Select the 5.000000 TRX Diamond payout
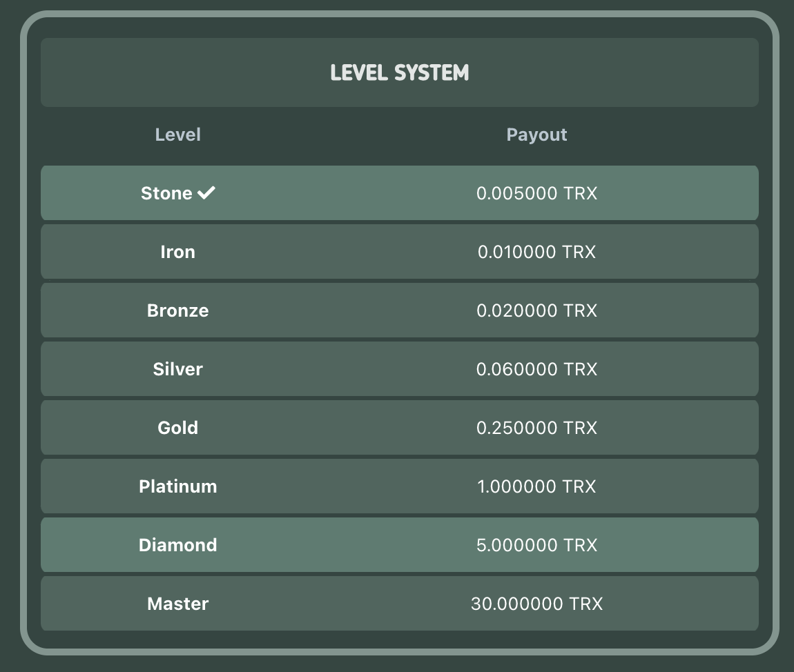This screenshot has height=672, width=794. point(536,545)
